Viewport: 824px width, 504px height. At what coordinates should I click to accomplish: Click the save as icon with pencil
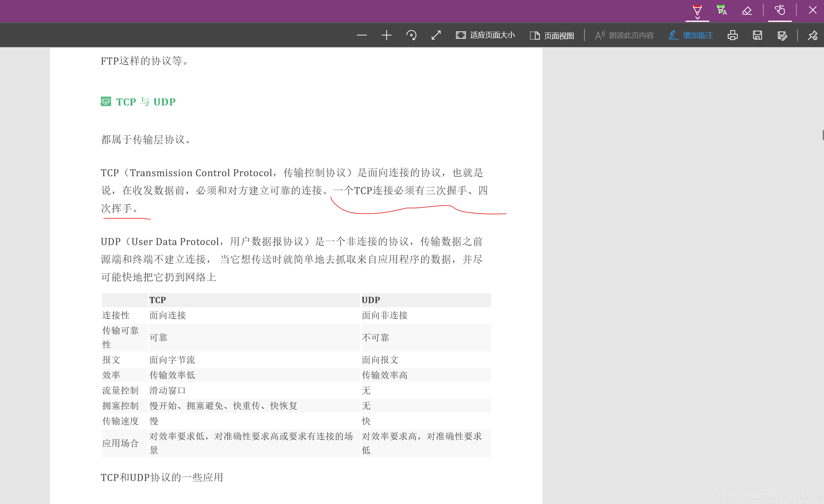click(782, 35)
